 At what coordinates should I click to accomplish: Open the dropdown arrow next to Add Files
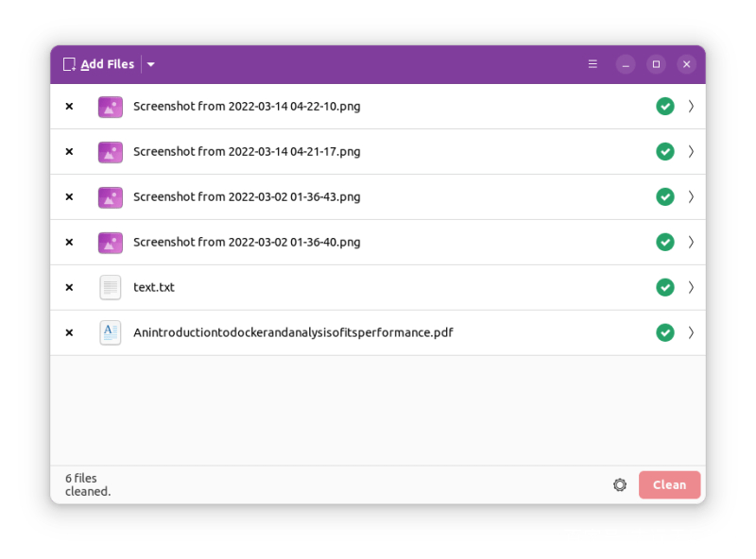coord(151,64)
